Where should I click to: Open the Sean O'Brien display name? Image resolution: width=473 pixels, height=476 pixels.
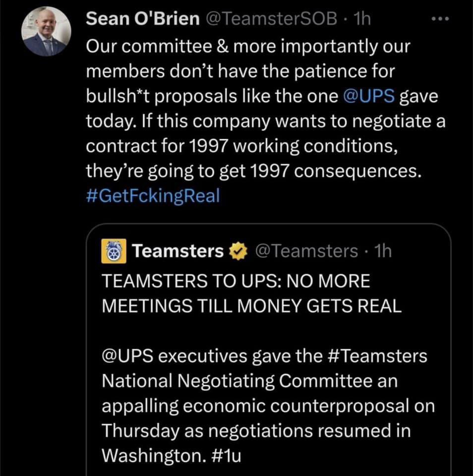pos(143,19)
